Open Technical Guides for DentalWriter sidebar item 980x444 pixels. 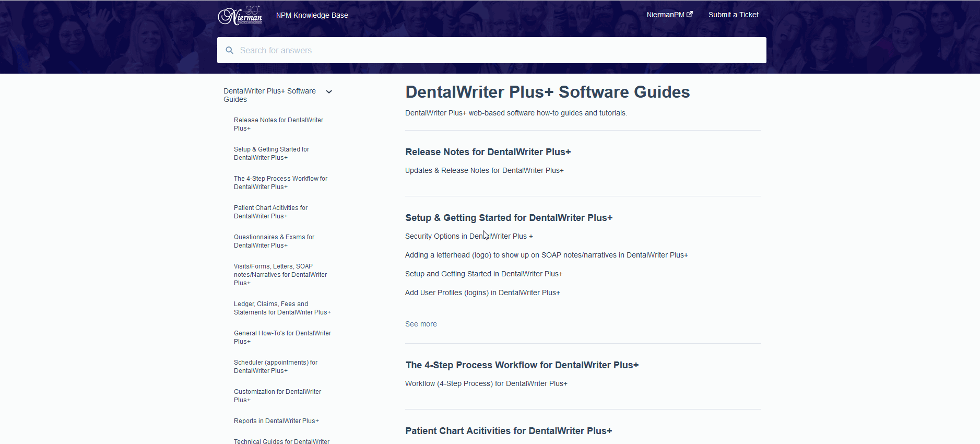point(281,441)
